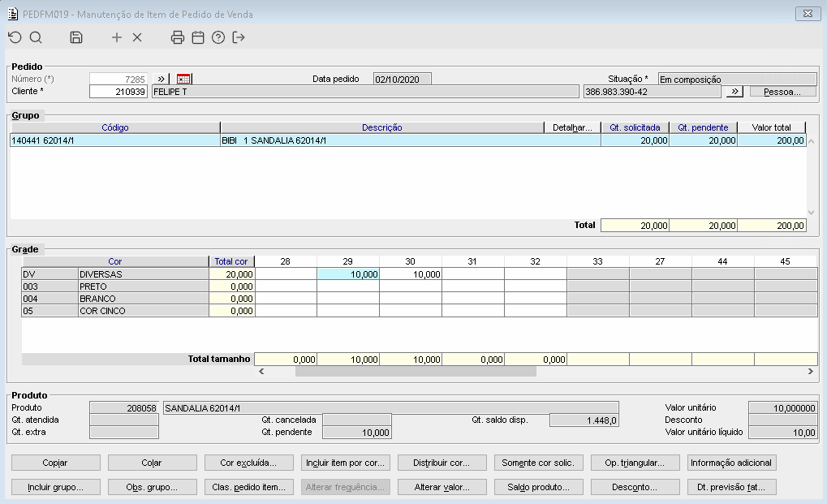Select the DIVERSAS color row
Screen dimensions: 827x504
pyautogui.click(x=115, y=274)
